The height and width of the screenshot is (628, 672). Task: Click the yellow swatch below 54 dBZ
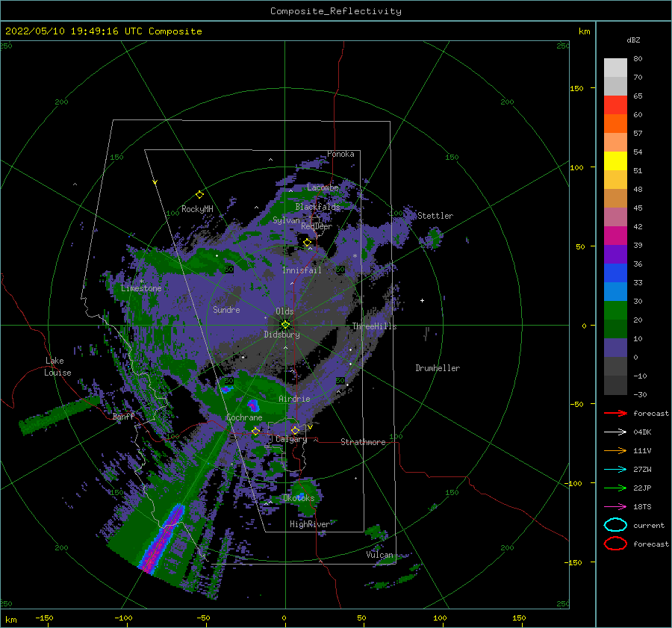click(x=615, y=161)
